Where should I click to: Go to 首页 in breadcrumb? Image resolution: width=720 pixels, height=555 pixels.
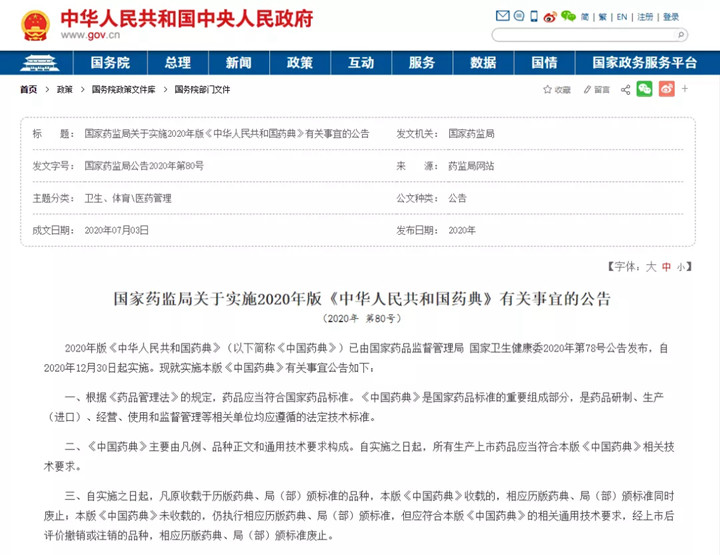(x=28, y=90)
